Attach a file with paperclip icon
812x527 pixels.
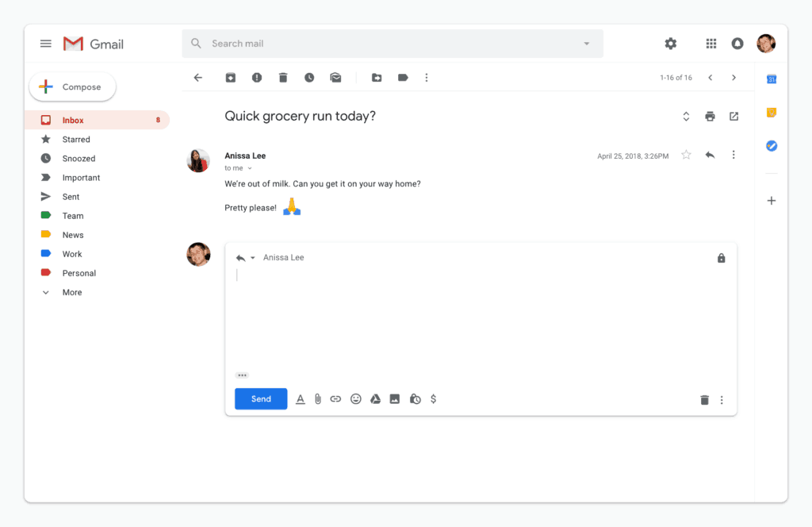[x=317, y=399]
